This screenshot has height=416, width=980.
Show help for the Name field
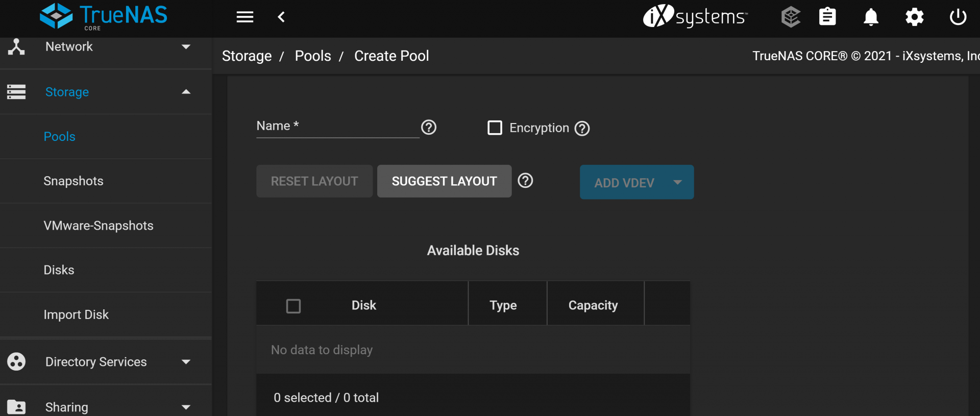(429, 127)
